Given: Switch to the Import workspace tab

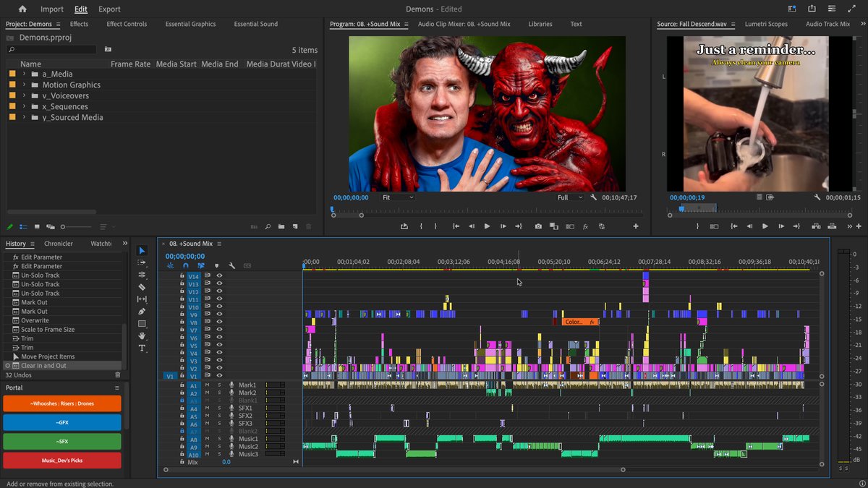Looking at the screenshot, I should [52, 9].
